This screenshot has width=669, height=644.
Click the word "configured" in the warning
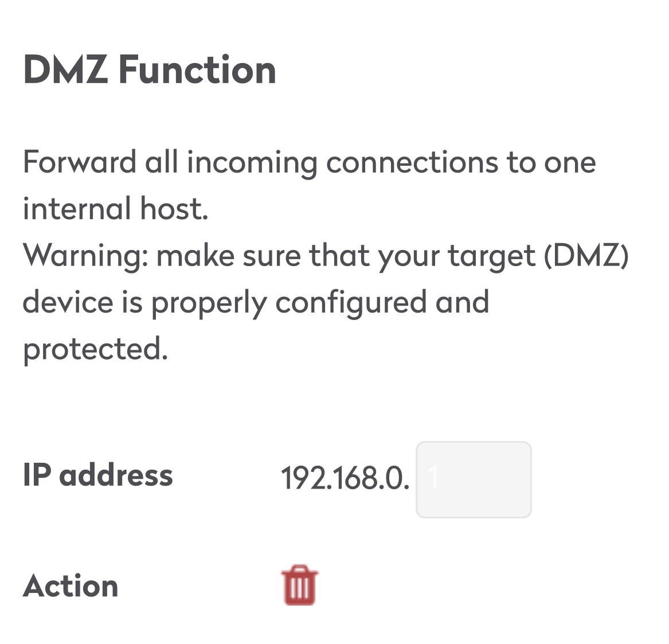tap(351, 303)
